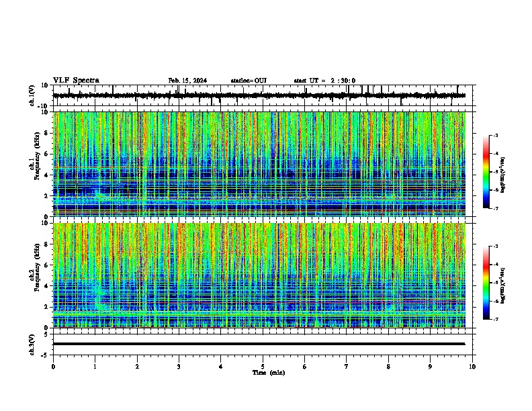Click time axis tick label "5"
Image resolution: width=532 pixels, height=411 pixels.
coord(263,367)
